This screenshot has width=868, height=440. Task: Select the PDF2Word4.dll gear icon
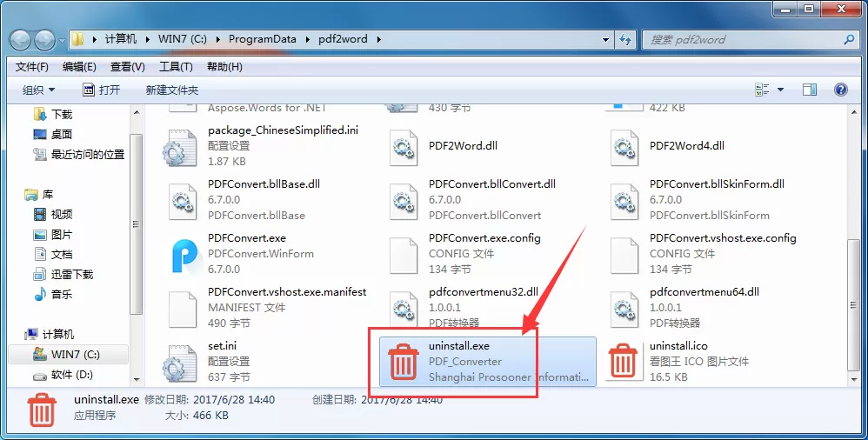[624, 148]
